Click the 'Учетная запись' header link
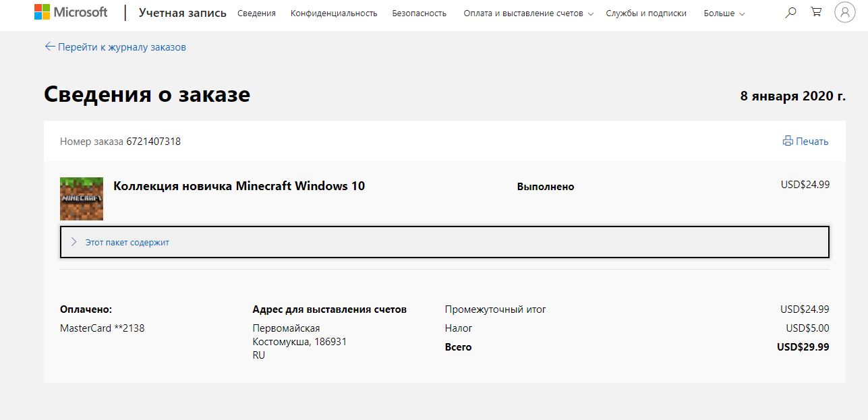 183,13
